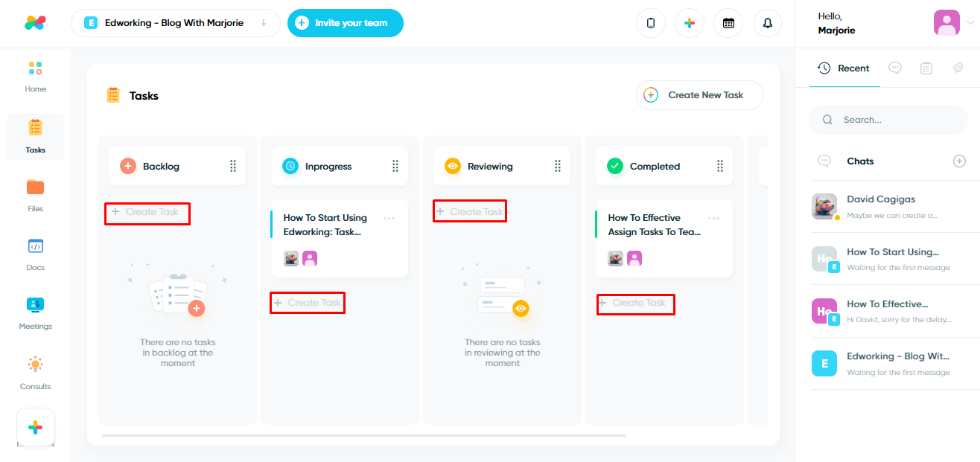Open the How To Effective Assign Tasks card
The image size is (980, 462).
(x=664, y=238)
